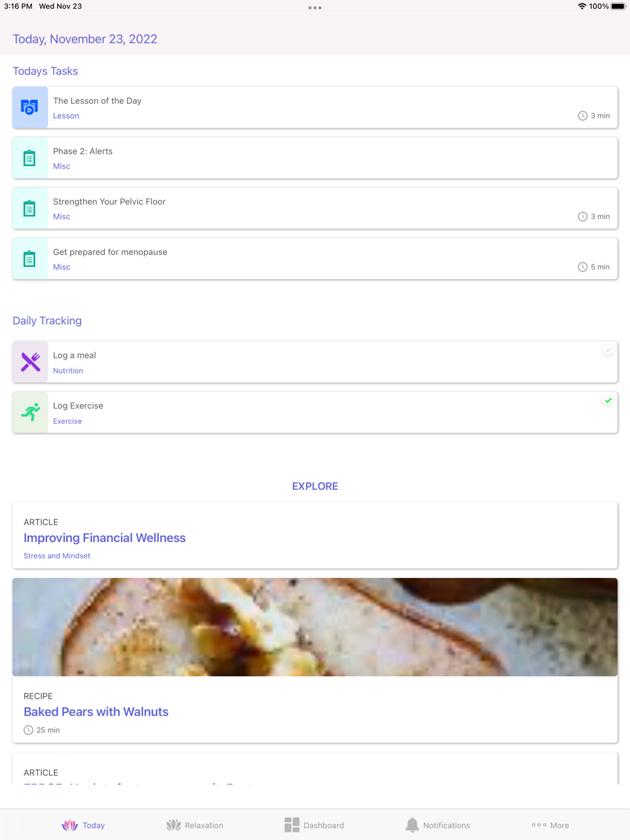Tap the Get prepared for menopause clipboard icon

[x=30, y=259]
